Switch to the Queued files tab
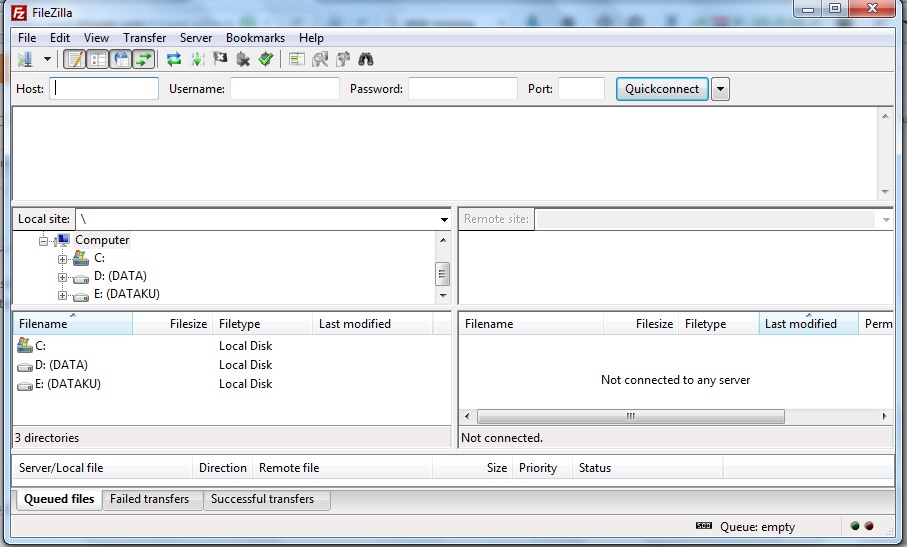Image resolution: width=907 pixels, height=547 pixels. (x=59, y=499)
